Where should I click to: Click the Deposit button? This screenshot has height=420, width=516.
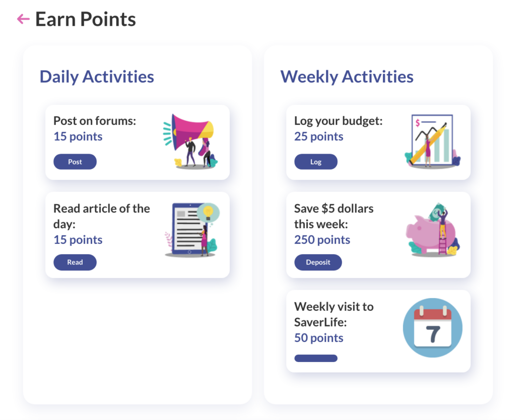point(318,262)
